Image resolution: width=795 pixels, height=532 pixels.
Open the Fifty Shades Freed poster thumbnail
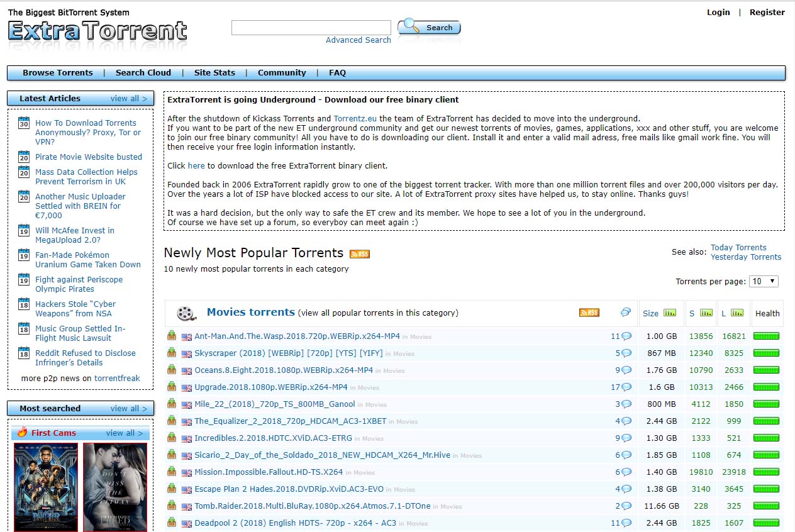tap(115, 487)
